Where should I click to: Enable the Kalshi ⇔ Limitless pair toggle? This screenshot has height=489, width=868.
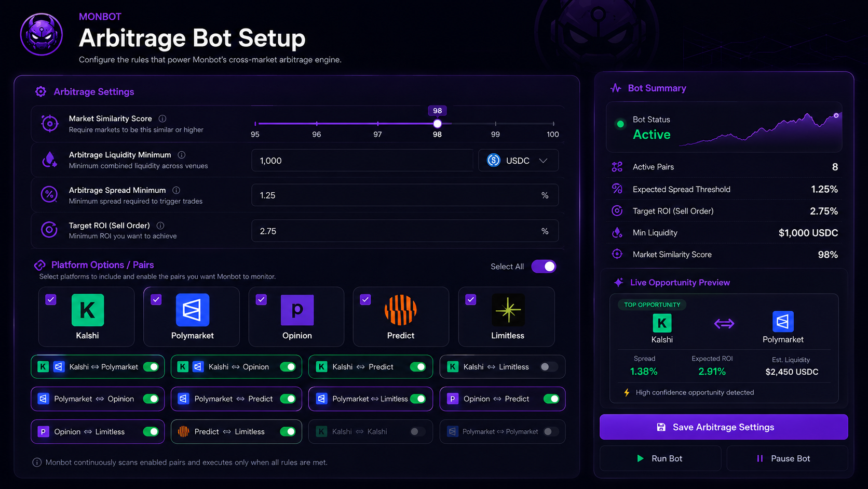point(548,367)
